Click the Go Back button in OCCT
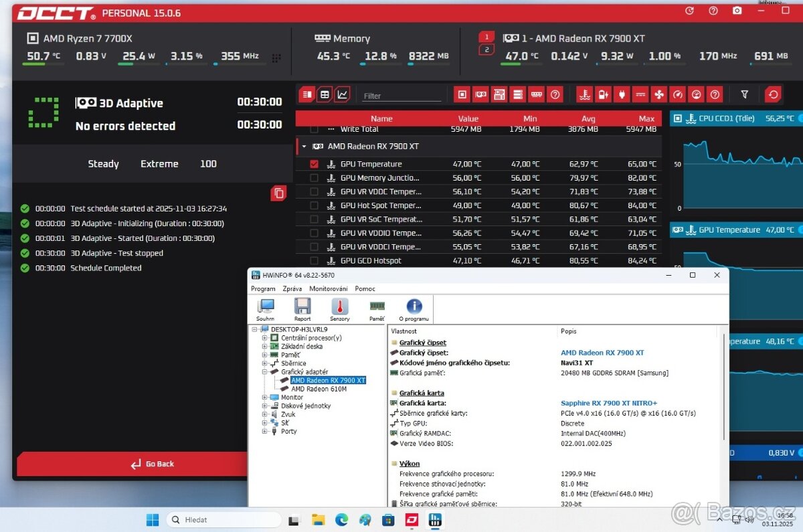Viewport: 803px width, 532px height. pyautogui.click(x=153, y=464)
